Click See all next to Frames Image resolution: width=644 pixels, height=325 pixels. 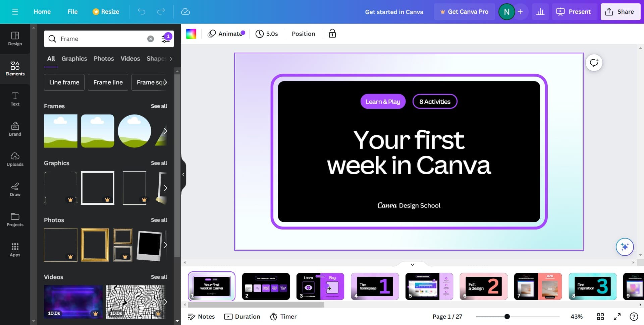159,106
